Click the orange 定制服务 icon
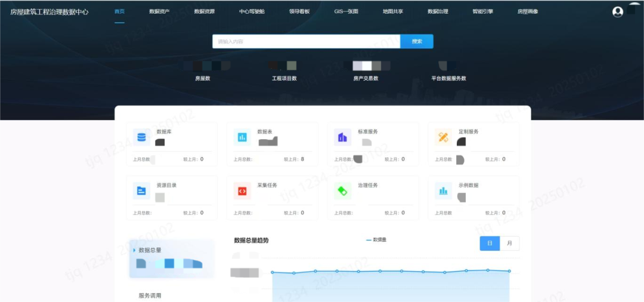 [x=443, y=137]
